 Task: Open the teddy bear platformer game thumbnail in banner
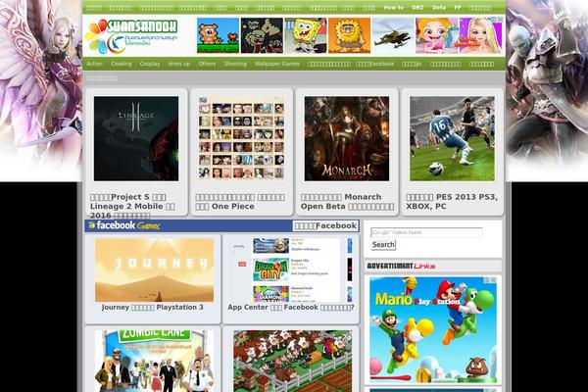click(218, 35)
